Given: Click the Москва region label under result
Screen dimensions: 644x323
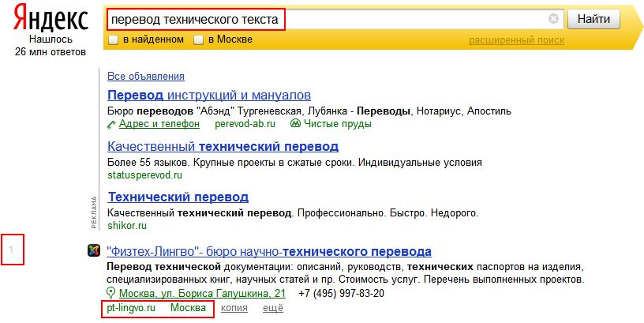Looking at the screenshot, I should click(x=188, y=308).
